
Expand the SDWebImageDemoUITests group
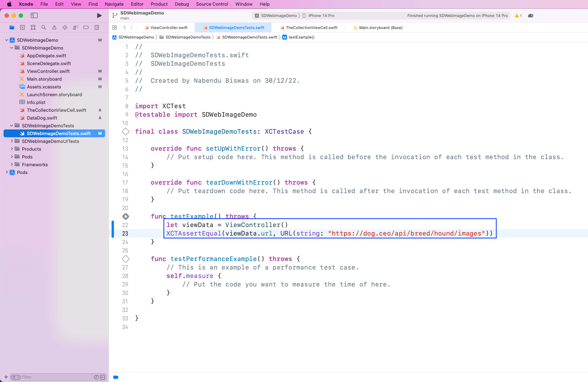(12, 141)
